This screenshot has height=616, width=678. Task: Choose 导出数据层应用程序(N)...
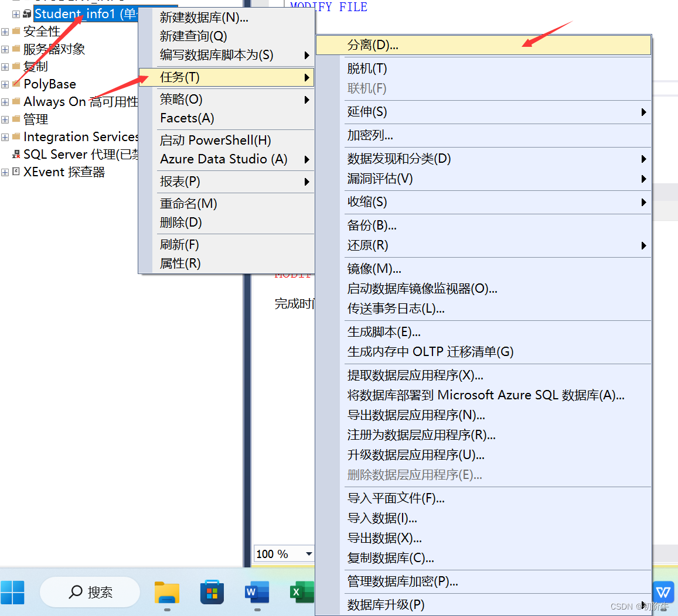(x=483, y=415)
